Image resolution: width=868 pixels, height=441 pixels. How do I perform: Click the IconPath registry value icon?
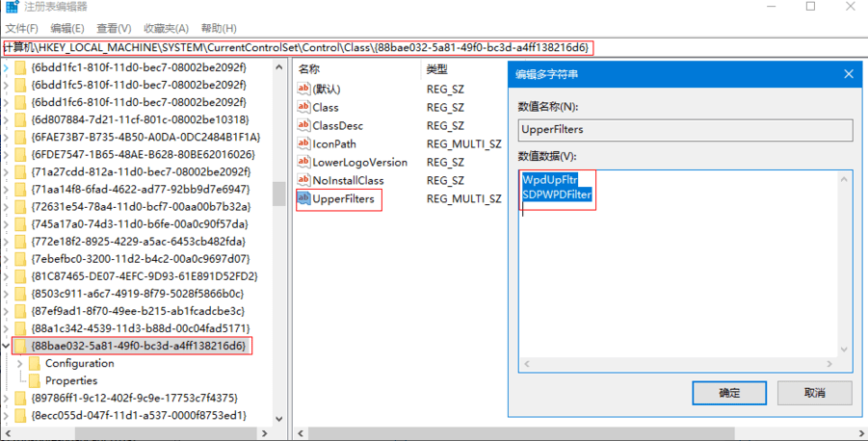point(303,143)
